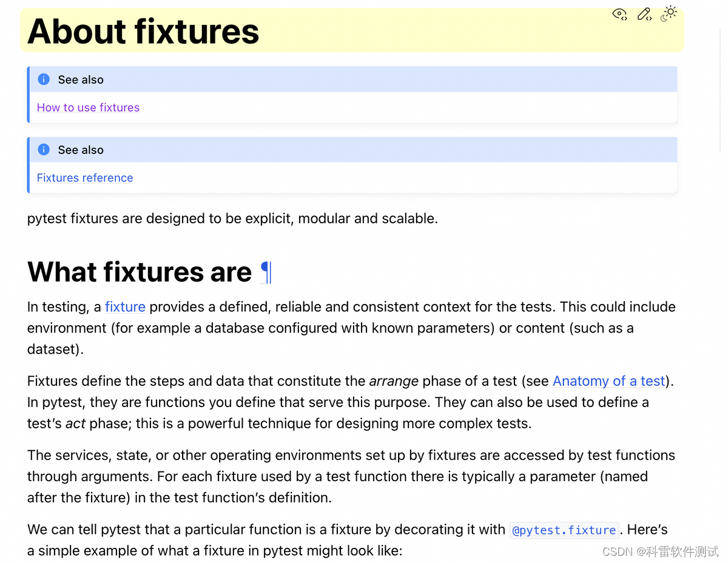Viewport: 728px width, 563px height.
Task: Click the explicit, modular and scalable sentence
Action: point(232,218)
